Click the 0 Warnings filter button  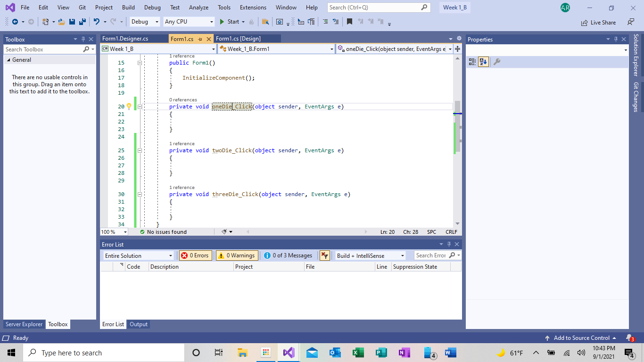[x=237, y=255]
